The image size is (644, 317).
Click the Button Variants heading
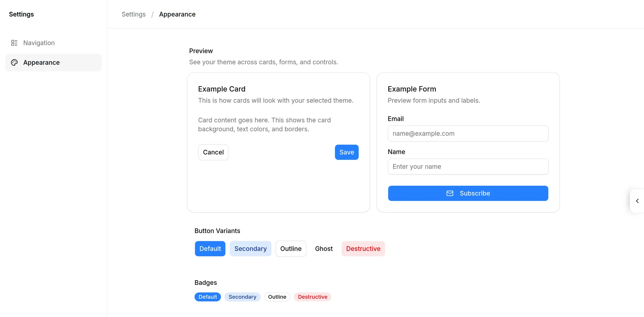tap(217, 231)
